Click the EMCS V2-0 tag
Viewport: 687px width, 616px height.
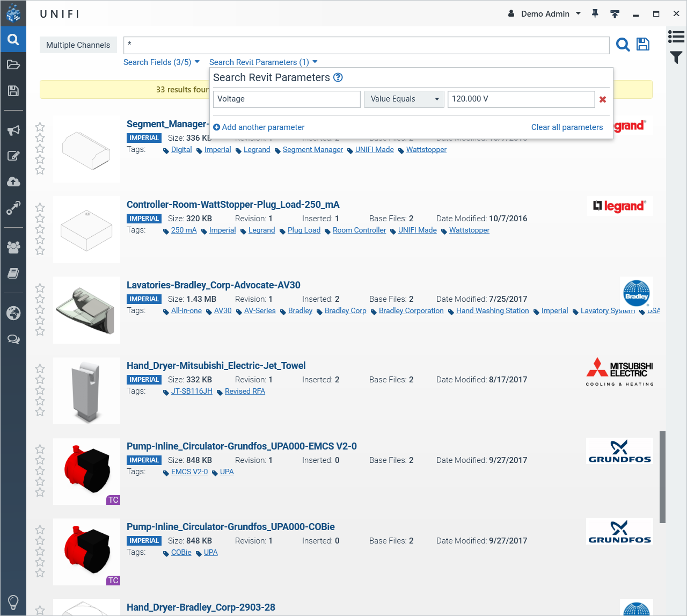click(189, 472)
